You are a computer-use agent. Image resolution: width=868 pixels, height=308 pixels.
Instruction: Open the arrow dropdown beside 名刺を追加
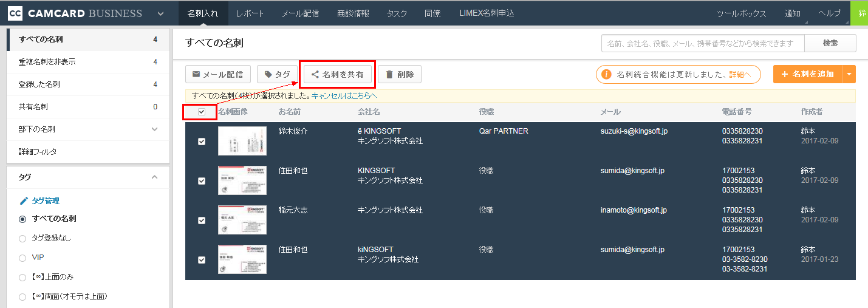click(x=849, y=74)
